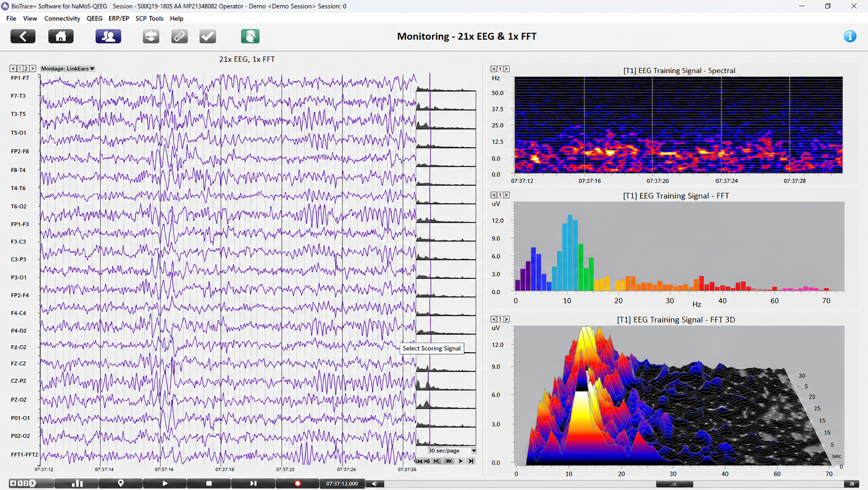Select page 2 in the bottom bar pager
868x490 pixels.
26,483
